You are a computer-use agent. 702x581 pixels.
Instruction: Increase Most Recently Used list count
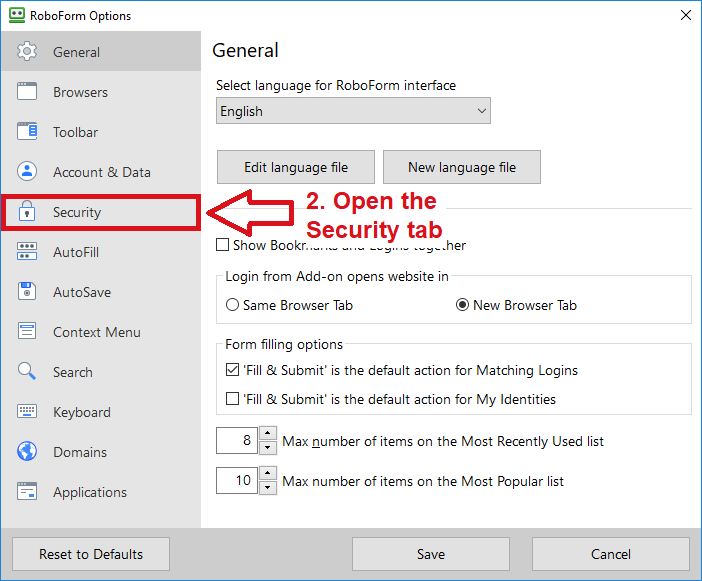click(268, 434)
